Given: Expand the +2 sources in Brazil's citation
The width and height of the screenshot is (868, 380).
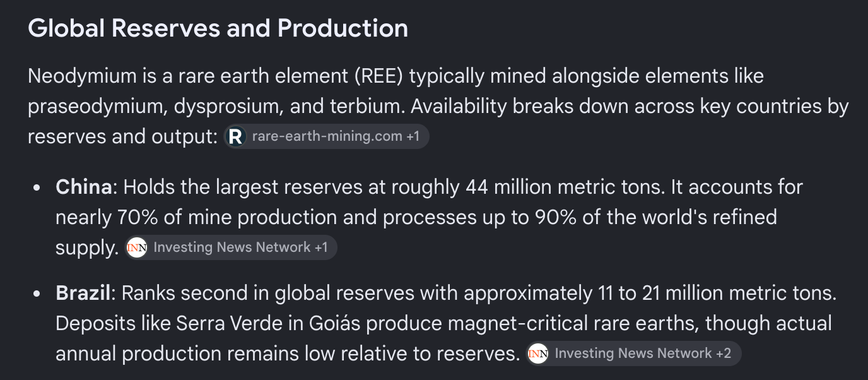Looking at the screenshot, I should [724, 353].
